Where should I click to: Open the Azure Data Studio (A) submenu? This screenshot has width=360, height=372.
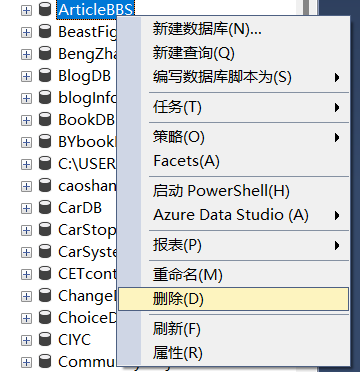click(233, 215)
